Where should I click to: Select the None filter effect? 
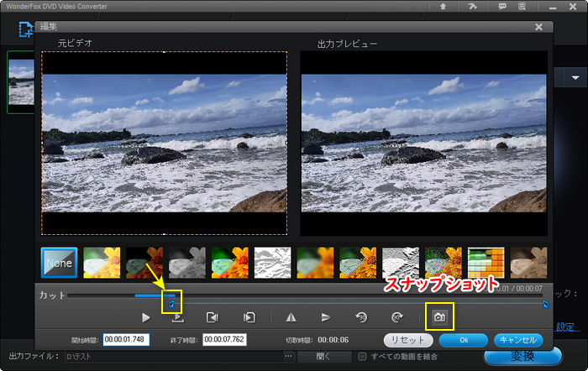(x=60, y=263)
